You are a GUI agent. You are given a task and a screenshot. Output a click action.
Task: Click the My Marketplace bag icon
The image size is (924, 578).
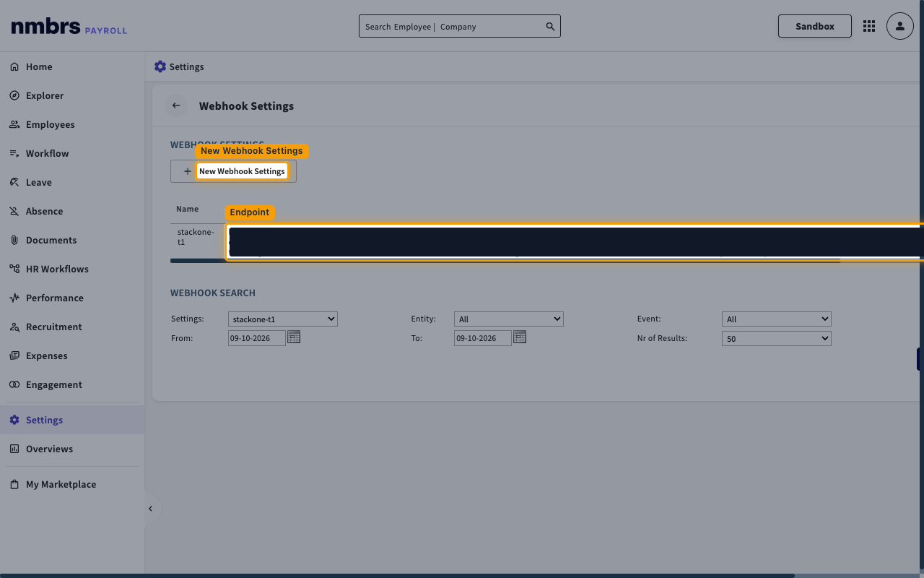pyautogui.click(x=14, y=484)
